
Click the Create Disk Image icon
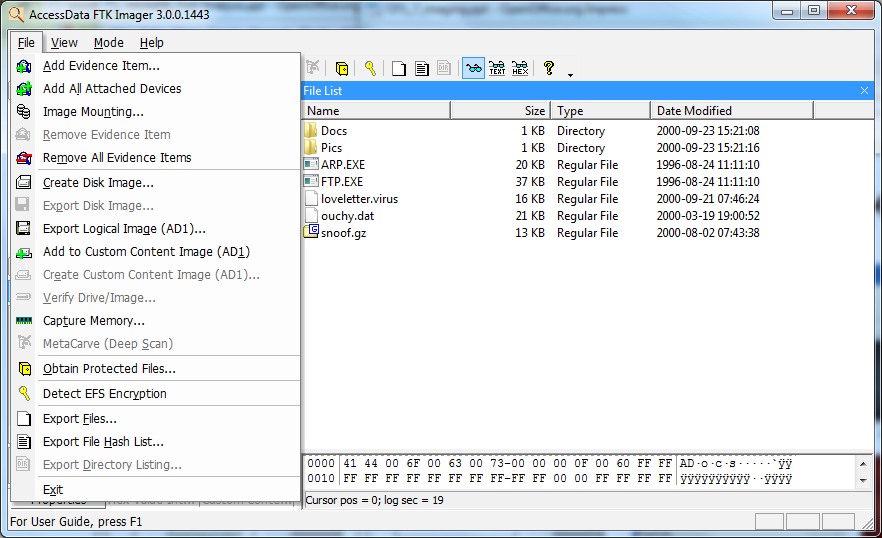tap(24, 183)
